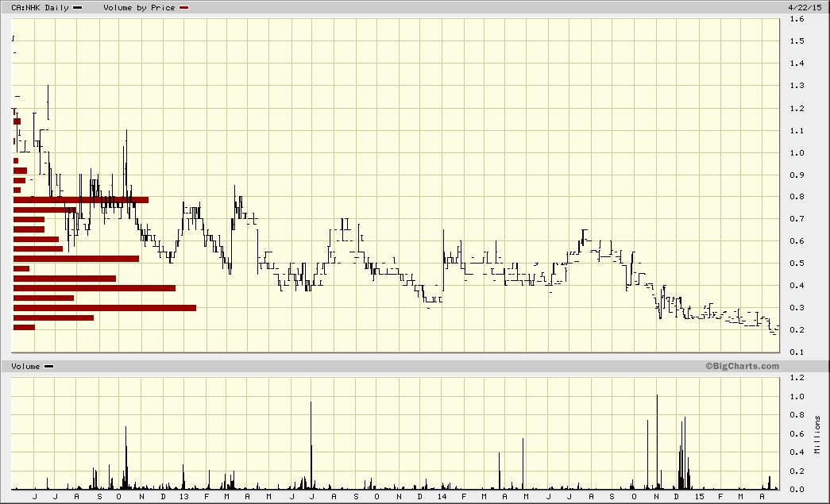Click the 15 year marker on time axis
830x504 pixels.
[x=700, y=497]
